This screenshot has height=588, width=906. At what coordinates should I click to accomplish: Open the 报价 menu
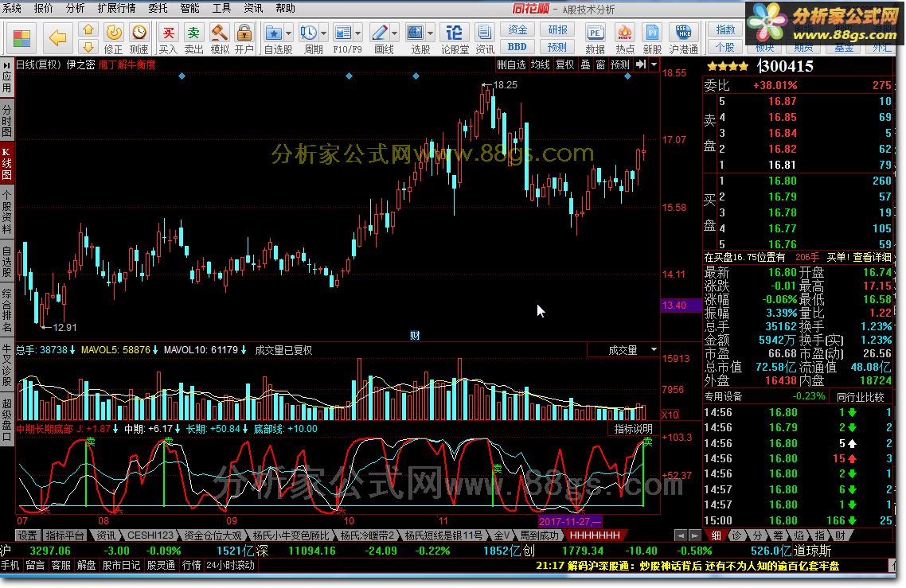[x=43, y=8]
